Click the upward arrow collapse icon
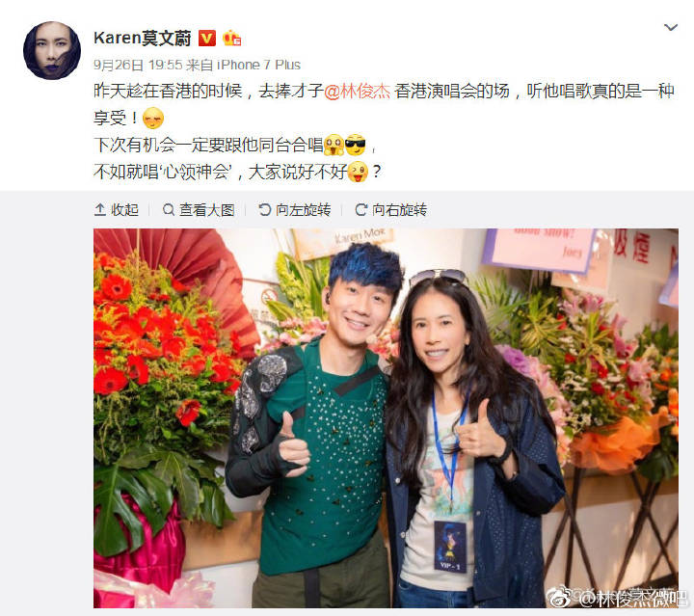Screen dimensions: 694x616 point(99,210)
